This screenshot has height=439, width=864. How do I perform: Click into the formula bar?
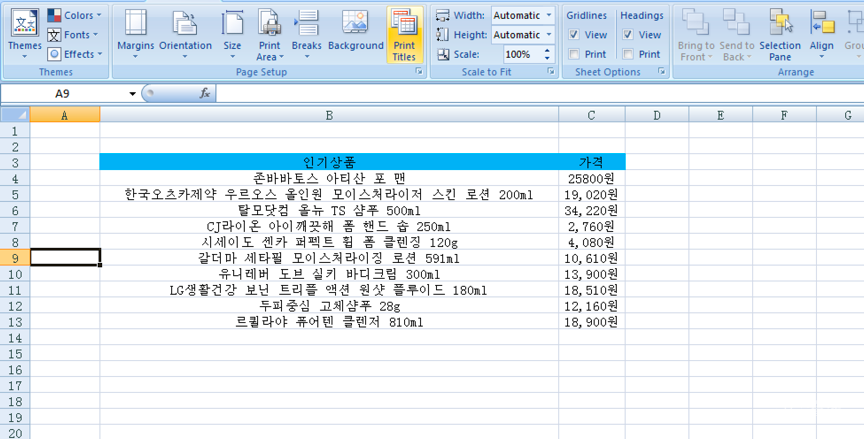[x=540, y=94]
